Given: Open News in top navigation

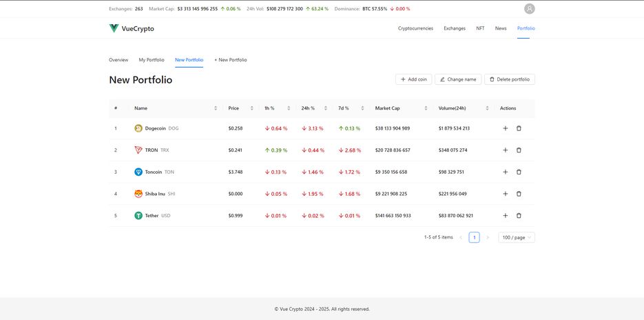Looking at the screenshot, I should click(501, 28).
